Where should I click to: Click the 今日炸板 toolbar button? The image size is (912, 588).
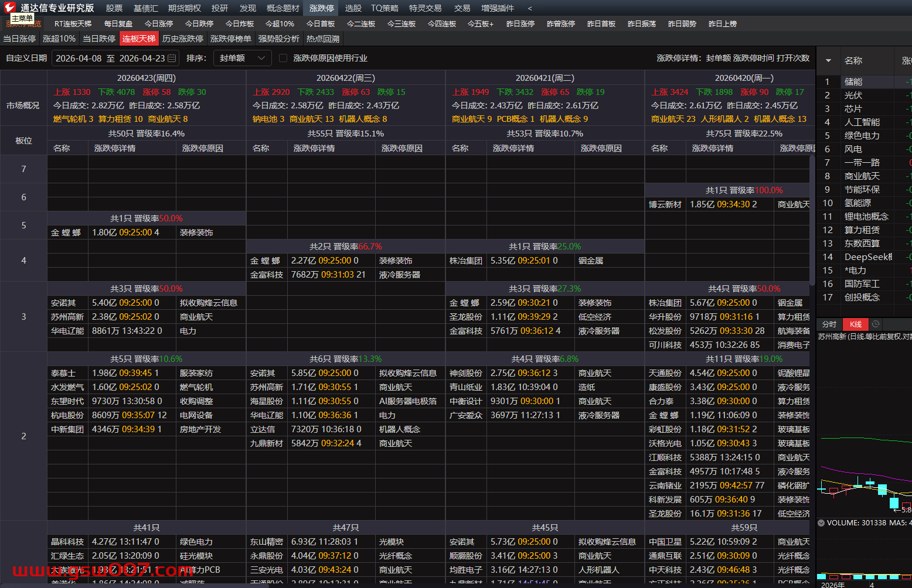(x=240, y=24)
